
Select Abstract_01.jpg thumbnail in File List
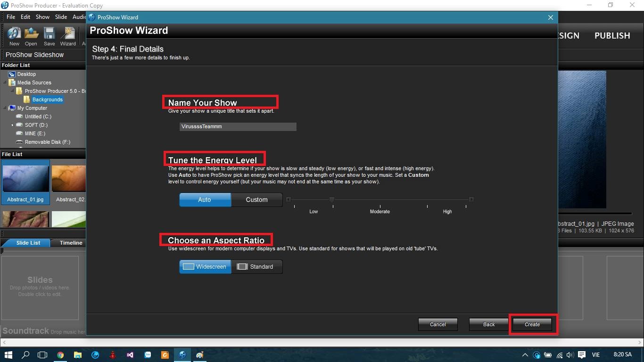[x=25, y=182]
